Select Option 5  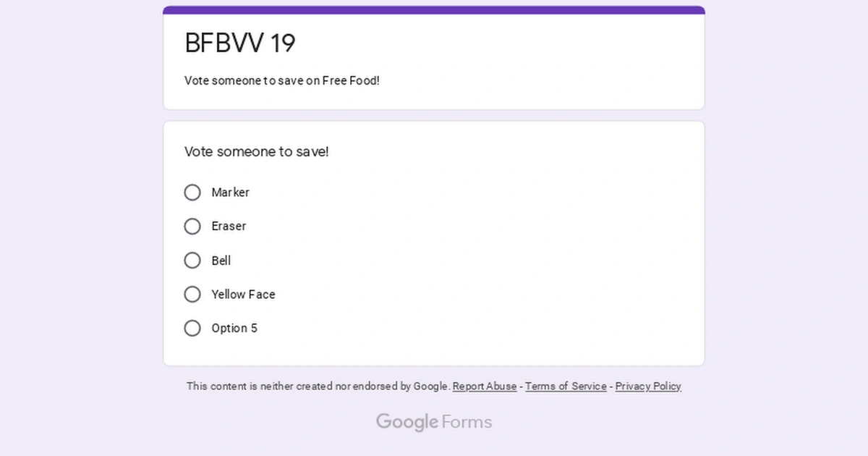pos(192,328)
